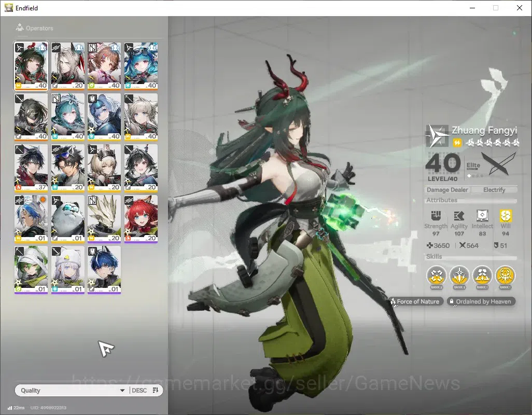Select the brown-haired girl operator card level 40
532x415 pixels.
click(x=104, y=66)
